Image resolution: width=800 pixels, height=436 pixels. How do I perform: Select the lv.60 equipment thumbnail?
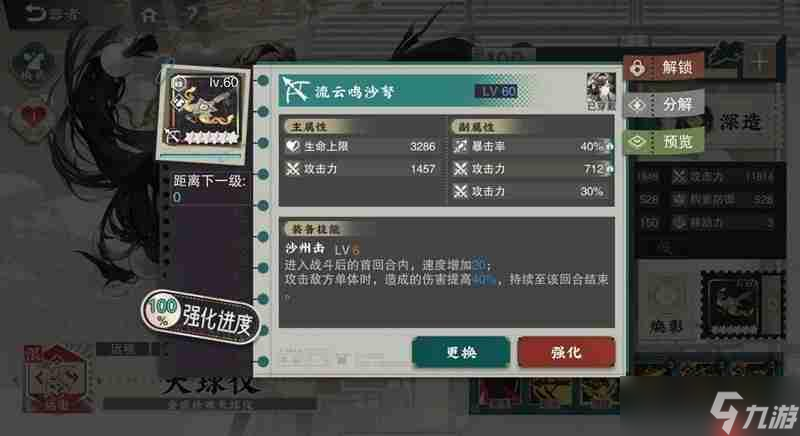click(204, 112)
